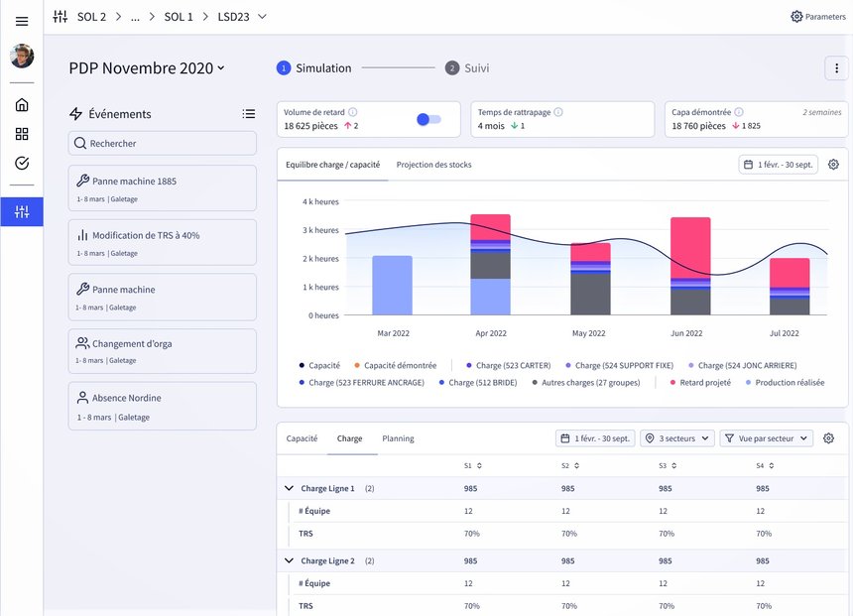The height and width of the screenshot is (616, 853).
Task: Click the Événements list filter icon
Action: coord(248,114)
